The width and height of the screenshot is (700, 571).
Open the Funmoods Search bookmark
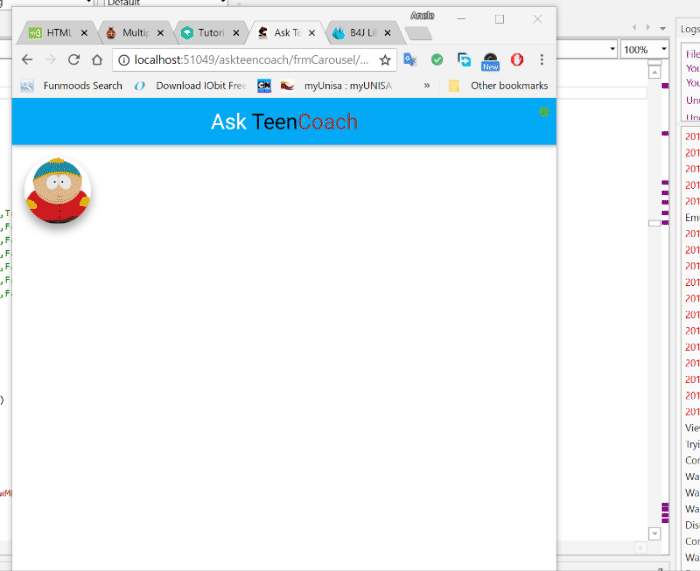(71, 85)
